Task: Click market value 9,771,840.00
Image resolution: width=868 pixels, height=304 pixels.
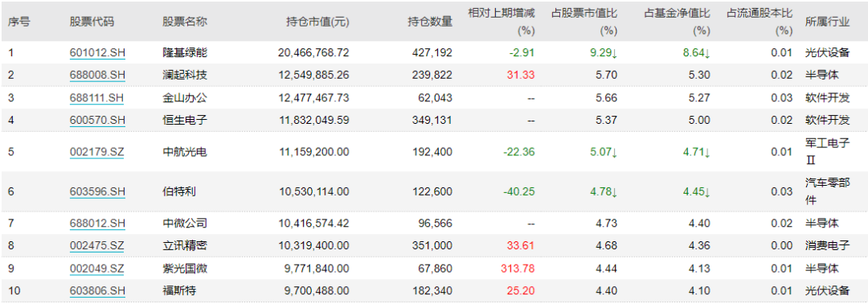Action: pos(316,268)
